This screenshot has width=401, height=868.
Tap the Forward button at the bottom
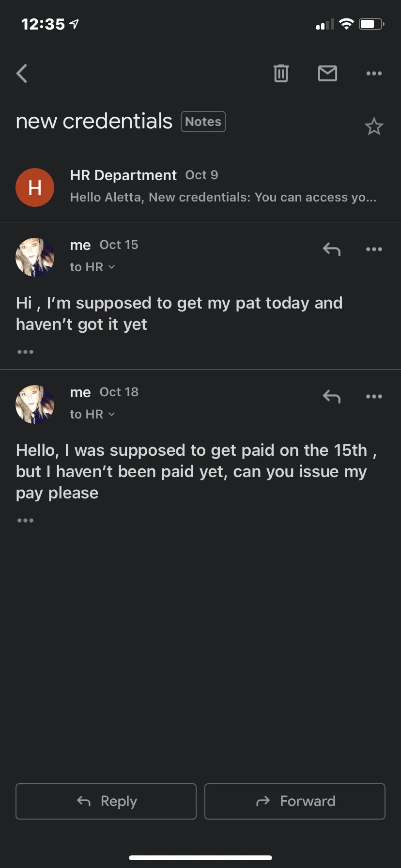[x=295, y=801]
